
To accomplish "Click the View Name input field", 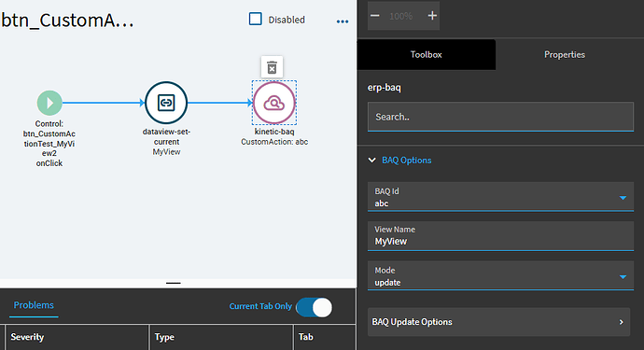I will click(500, 236).
